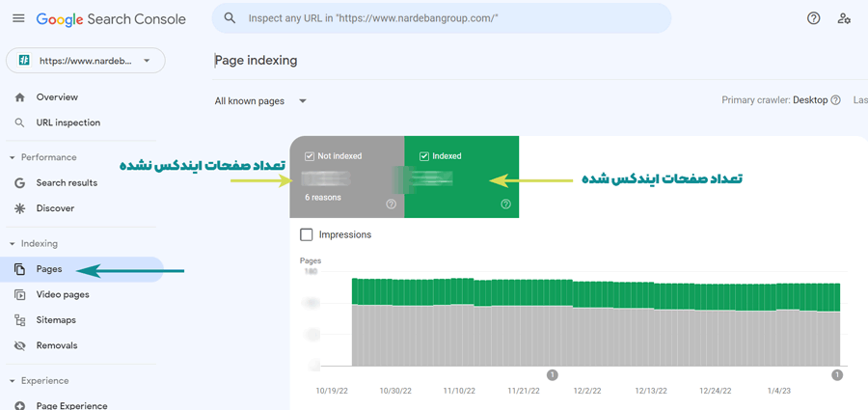The image size is (868, 410).
Task: Open the All known pages dropdown
Action: [x=260, y=101]
